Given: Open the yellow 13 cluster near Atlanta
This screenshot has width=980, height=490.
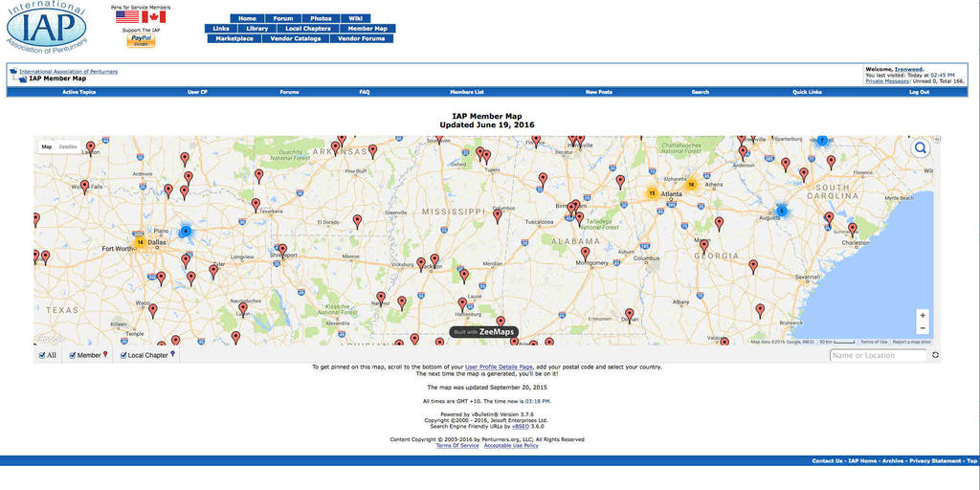Looking at the screenshot, I should [x=652, y=192].
